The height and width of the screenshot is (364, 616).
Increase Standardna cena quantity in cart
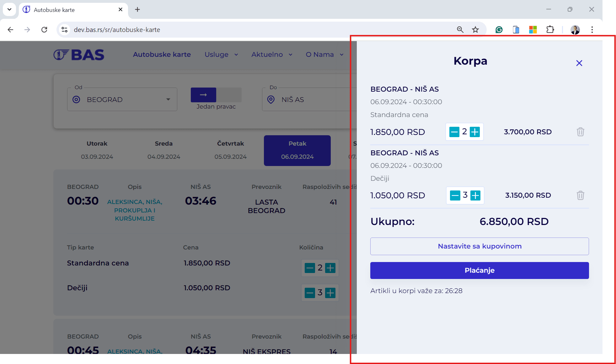pyautogui.click(x=475, y=132)
